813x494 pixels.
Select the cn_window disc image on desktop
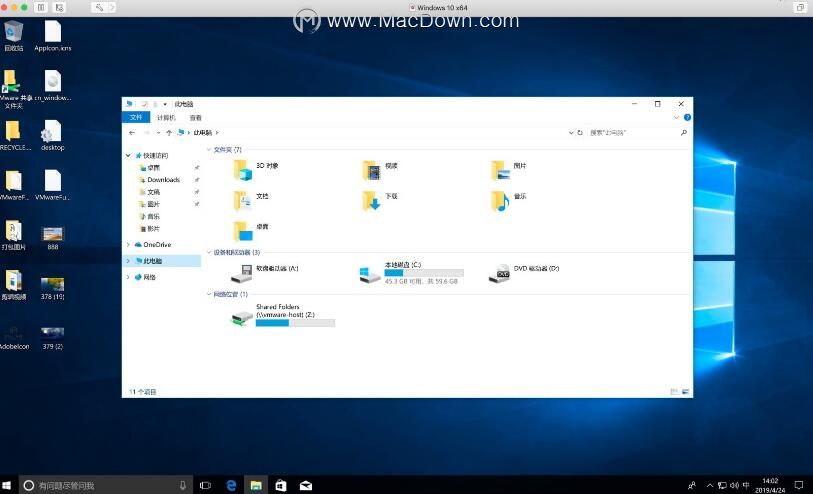pos(53,86)
